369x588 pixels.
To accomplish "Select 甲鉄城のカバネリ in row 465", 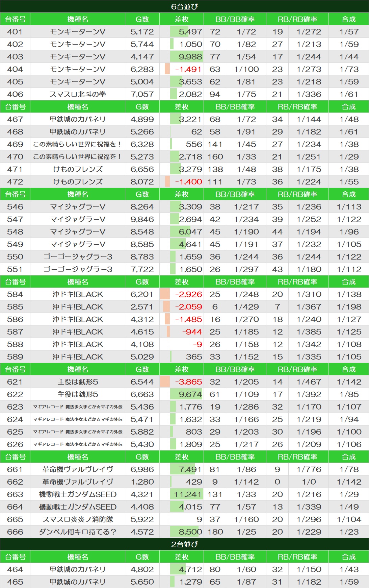I will (x=78, y=582).
